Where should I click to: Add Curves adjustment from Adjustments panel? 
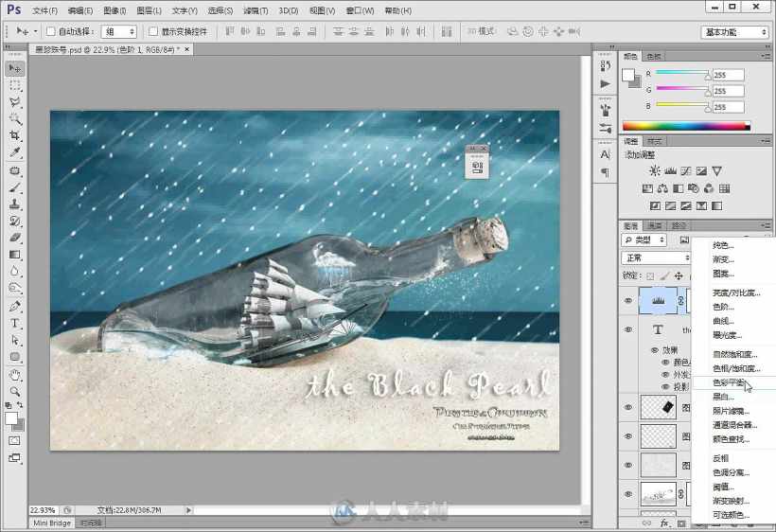point(686,171)
